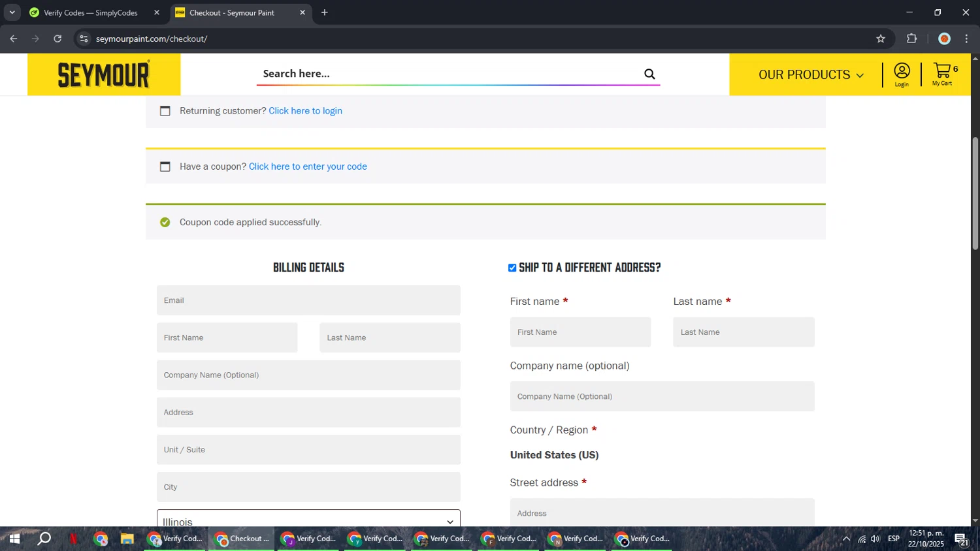The width and height of the screenshot is (980, 551).
Task: Click the billing Last Name field
Action: tap(390, 338)
